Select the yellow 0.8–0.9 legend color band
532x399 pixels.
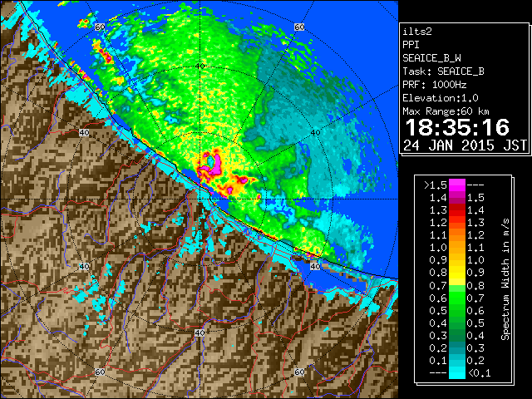click(456, 273)
